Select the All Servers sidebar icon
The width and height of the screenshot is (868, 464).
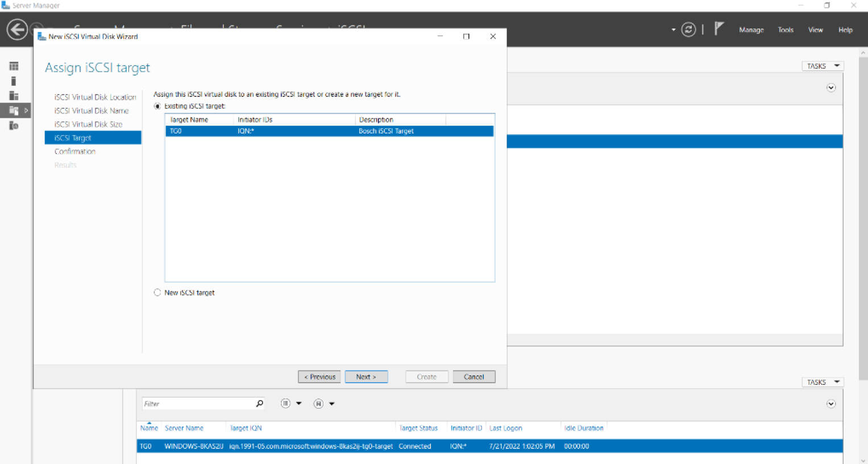pos(14,96)
